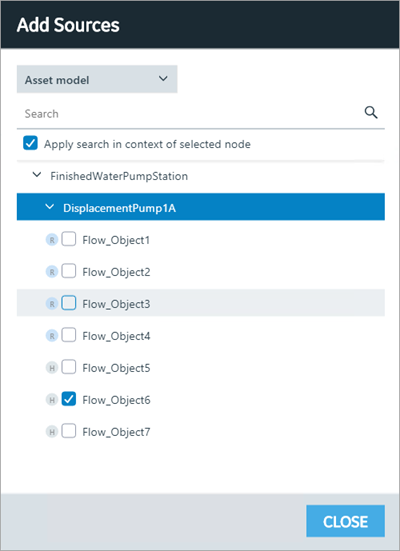Image resolution: width=400 pixels, height=551 pixels.
Task: Click the H icon beside Flow_Object5
Action: 52,368
